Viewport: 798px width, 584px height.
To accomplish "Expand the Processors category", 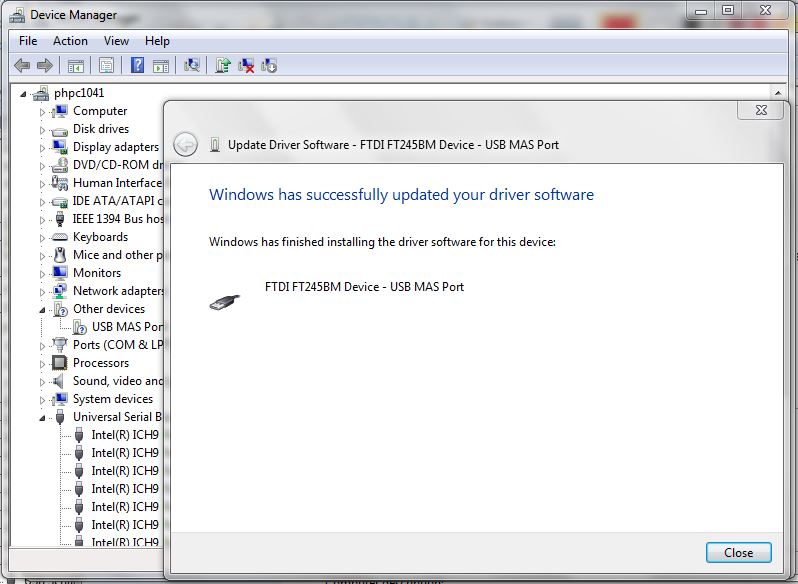I will pyautogui.click(x=42, y=364).
